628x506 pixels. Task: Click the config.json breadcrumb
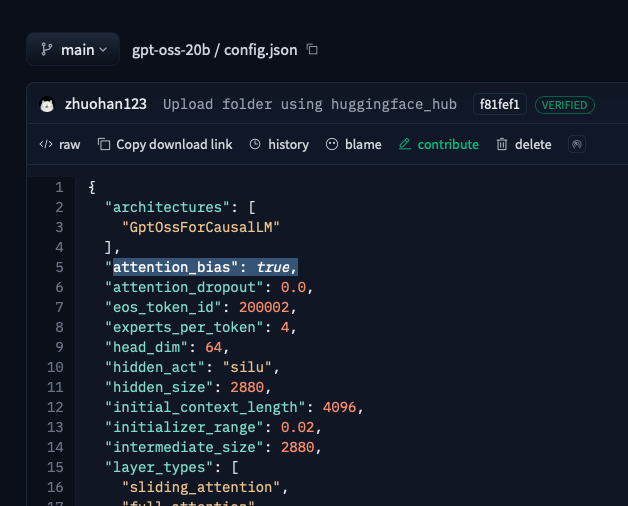(x=260, y=50)
